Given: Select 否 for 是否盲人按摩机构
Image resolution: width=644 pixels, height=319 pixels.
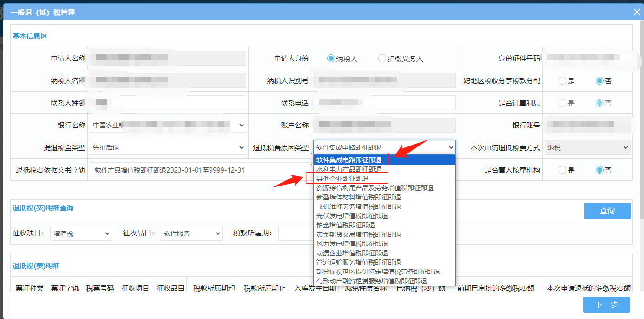Looking at the screenshot, I should tap(600, 170).
